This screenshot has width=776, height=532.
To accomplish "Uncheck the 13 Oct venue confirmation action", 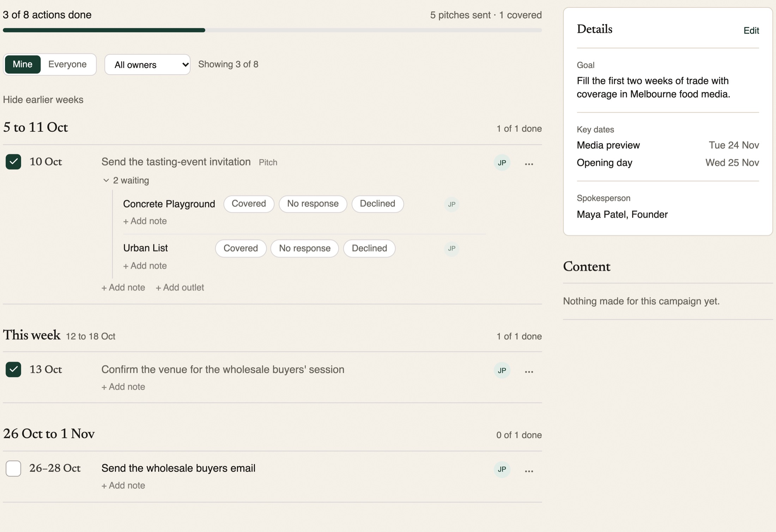I will point(13,369).
